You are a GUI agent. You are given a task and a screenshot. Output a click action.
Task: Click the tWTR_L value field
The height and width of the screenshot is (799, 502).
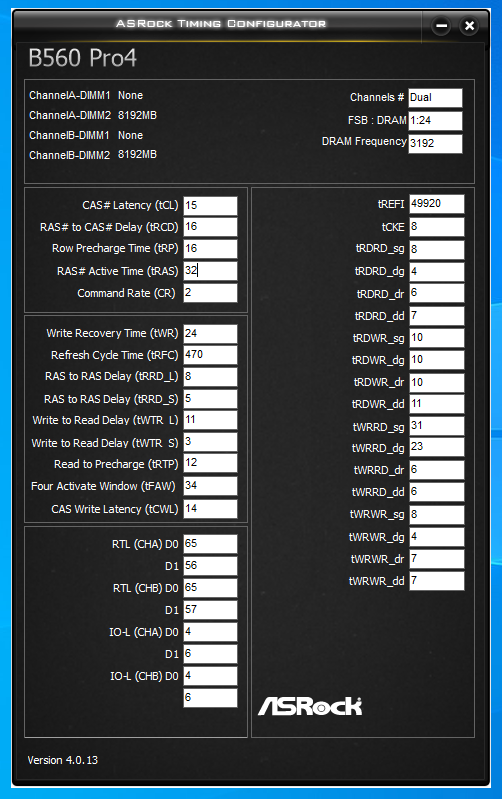point(210,420)
